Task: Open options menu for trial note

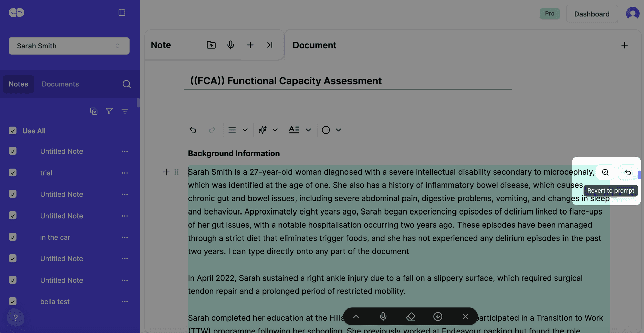Action: 125,173
